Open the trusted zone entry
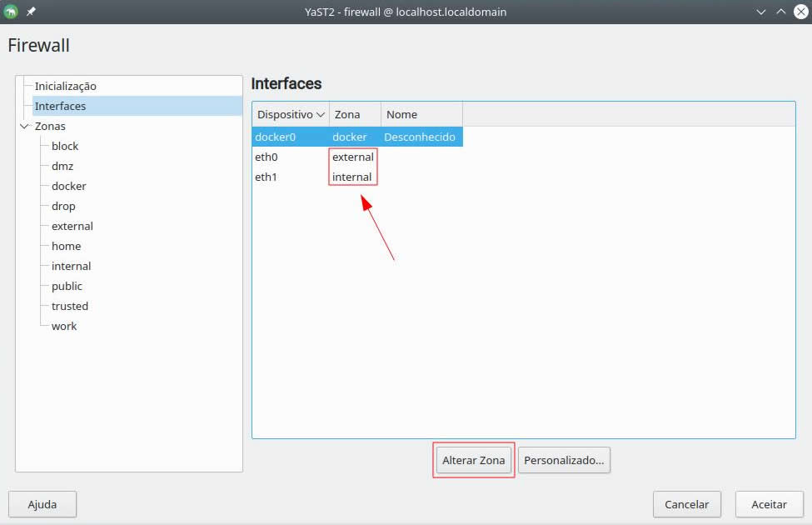Image resolution: width=812 pixels, height=525 pixels. point(69,306)
